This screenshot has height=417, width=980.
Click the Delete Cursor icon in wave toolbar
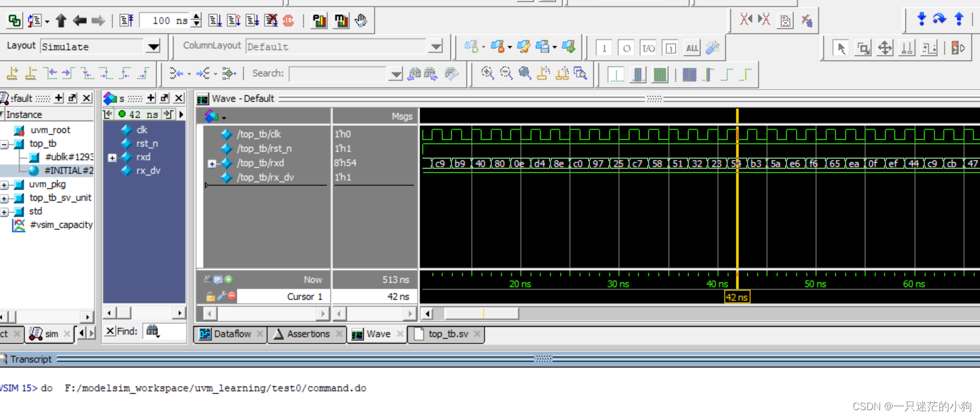coord(30,73)
